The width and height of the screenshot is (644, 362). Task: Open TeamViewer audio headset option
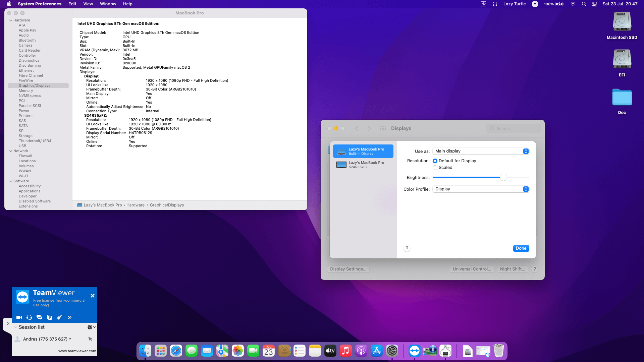(29, 317)
